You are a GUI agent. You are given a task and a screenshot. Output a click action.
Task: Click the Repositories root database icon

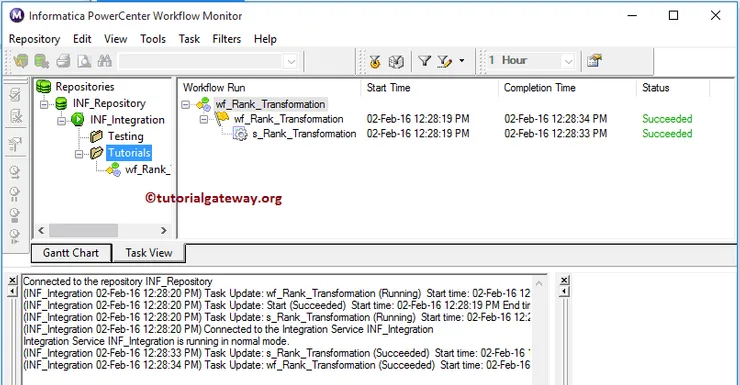(43, 87)
